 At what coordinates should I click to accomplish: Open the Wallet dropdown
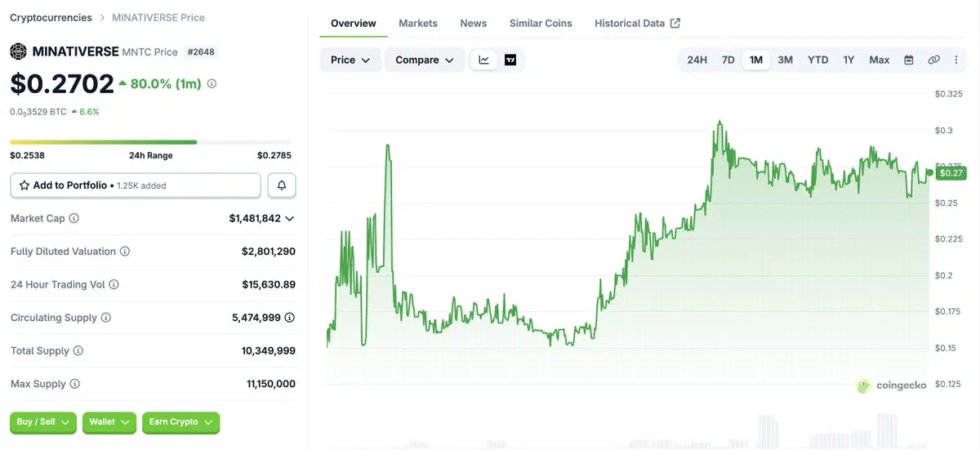coord(109,422)
